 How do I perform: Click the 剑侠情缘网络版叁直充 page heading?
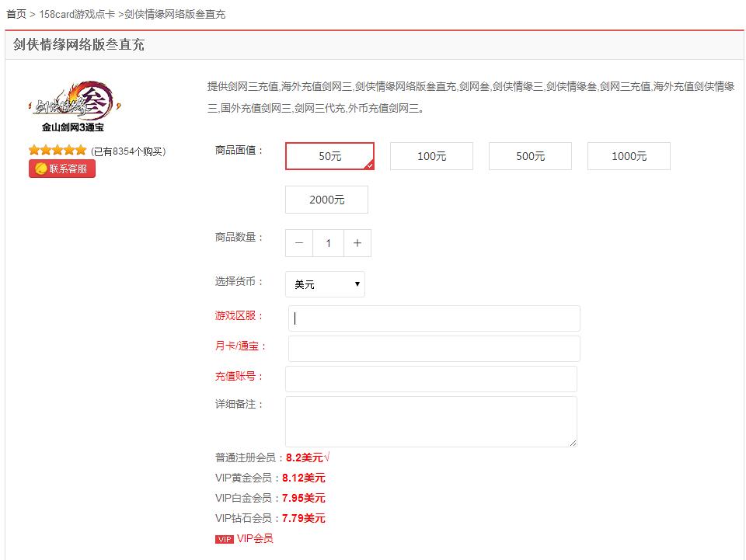78,45
